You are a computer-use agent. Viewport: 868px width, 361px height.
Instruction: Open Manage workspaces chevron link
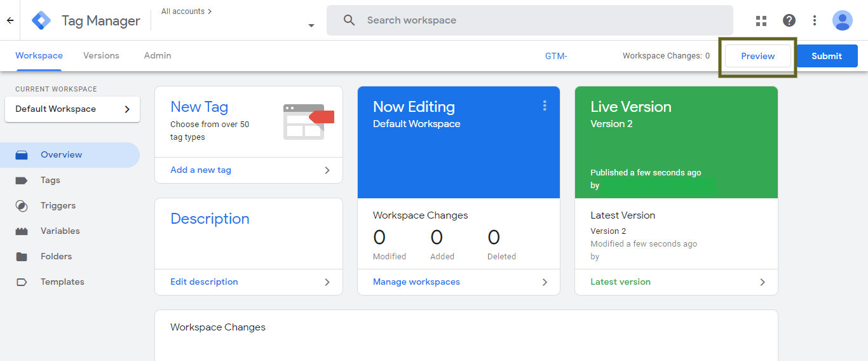pyautogui.click(x=459, y=282)
